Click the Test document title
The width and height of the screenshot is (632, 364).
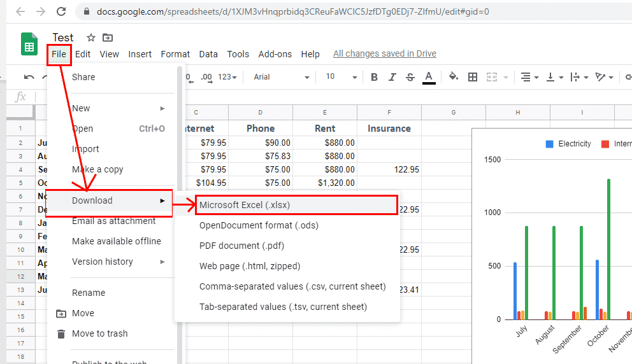(63, 38)
